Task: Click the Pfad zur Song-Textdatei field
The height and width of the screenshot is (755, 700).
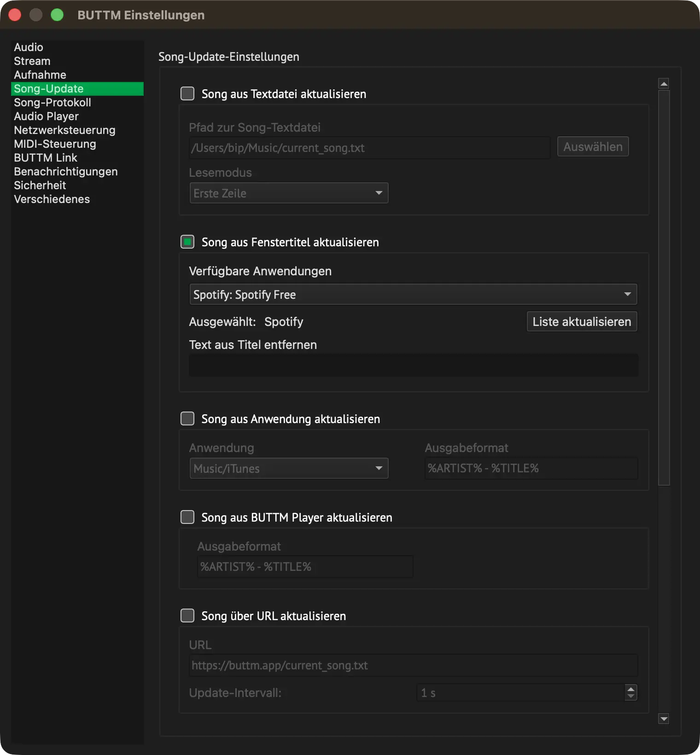Action: pos(369,148)
